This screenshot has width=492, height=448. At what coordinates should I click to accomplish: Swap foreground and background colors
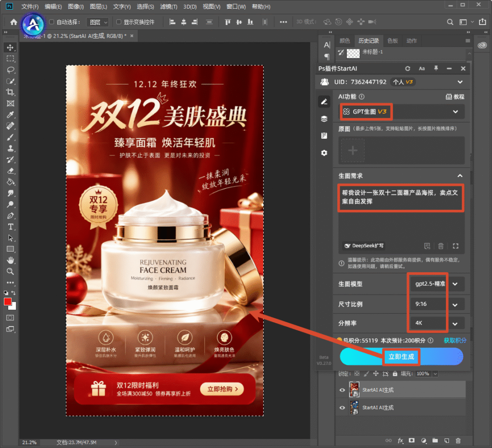[13, 292]
